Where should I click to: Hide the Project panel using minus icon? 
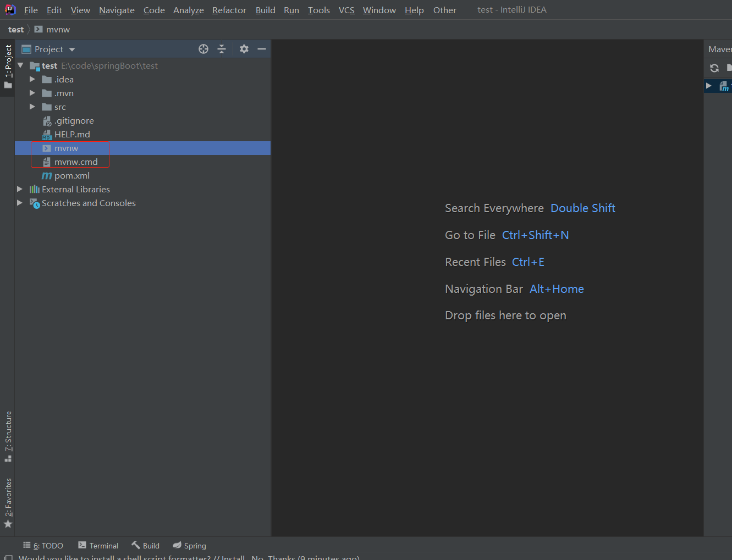(262, 49)
